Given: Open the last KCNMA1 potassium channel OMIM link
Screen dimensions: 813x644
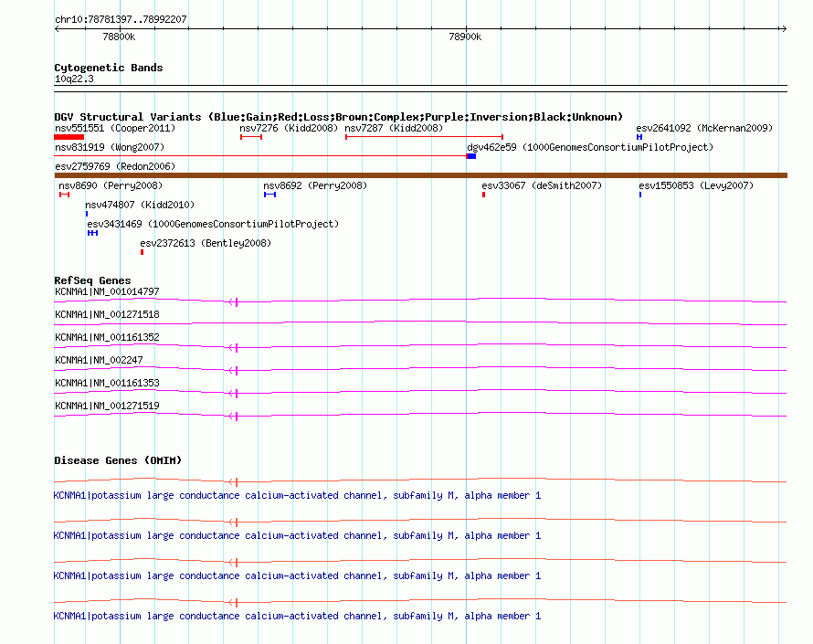Looking at the screenshot, I should pos(297,616).
